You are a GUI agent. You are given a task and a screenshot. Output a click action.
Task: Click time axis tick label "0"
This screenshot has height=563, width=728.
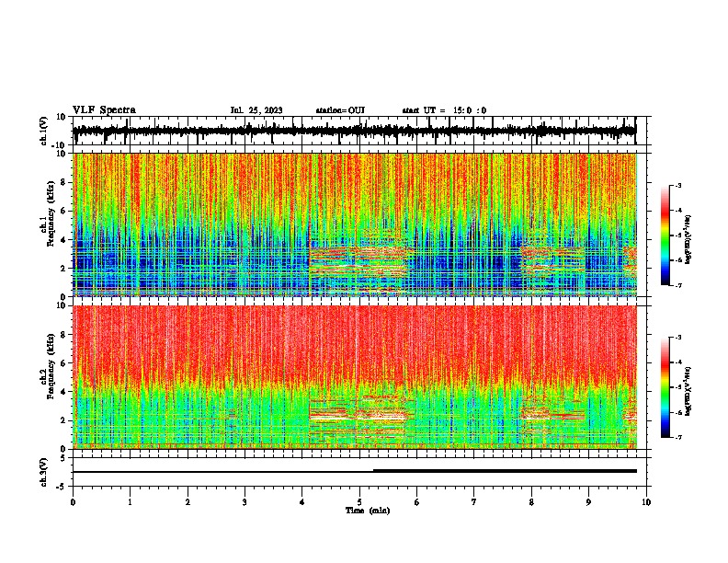click(x=73, y=502)
